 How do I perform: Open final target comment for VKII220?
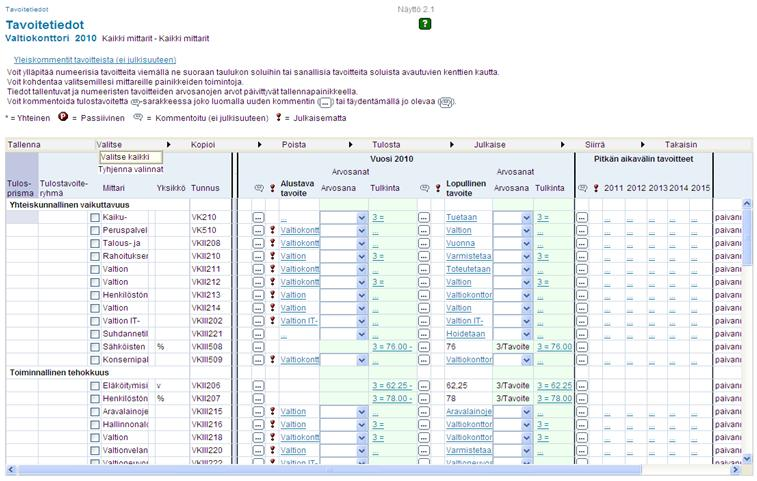pos(424,451)
